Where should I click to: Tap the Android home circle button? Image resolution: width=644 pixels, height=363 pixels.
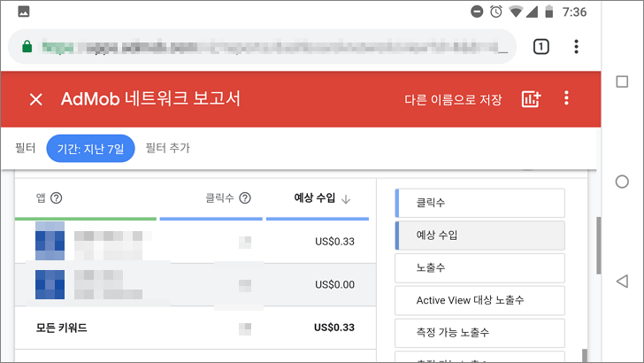click(622, 181)
